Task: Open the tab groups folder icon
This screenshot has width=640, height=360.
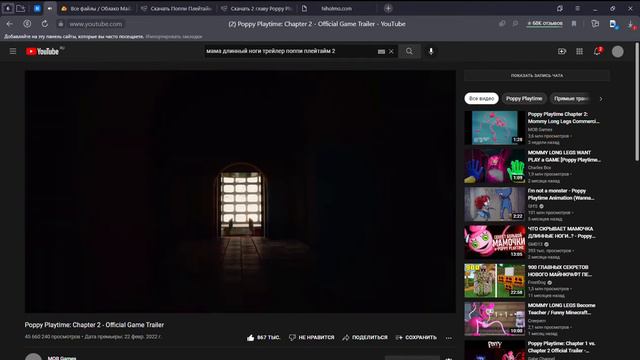Action: pos(20,8)
